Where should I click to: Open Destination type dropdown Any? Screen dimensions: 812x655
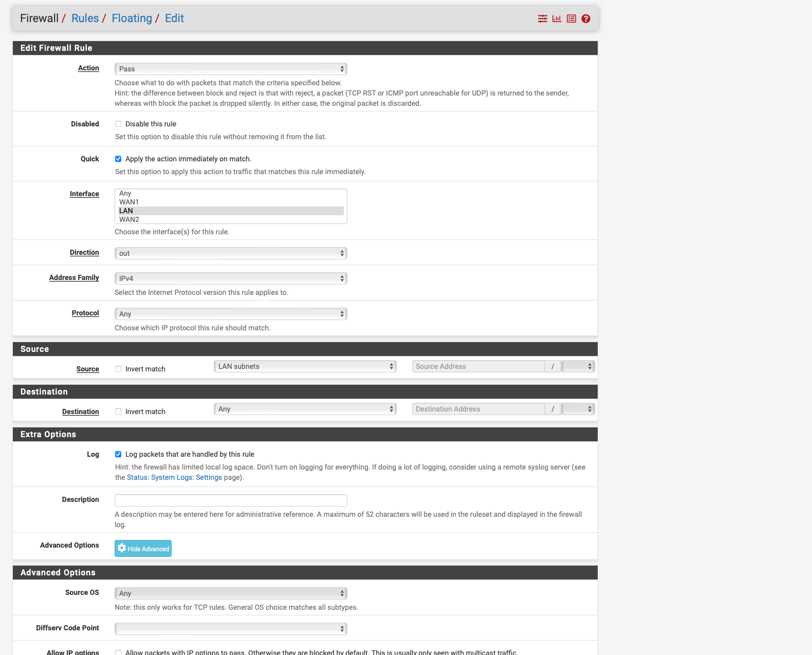coord(305,409)
